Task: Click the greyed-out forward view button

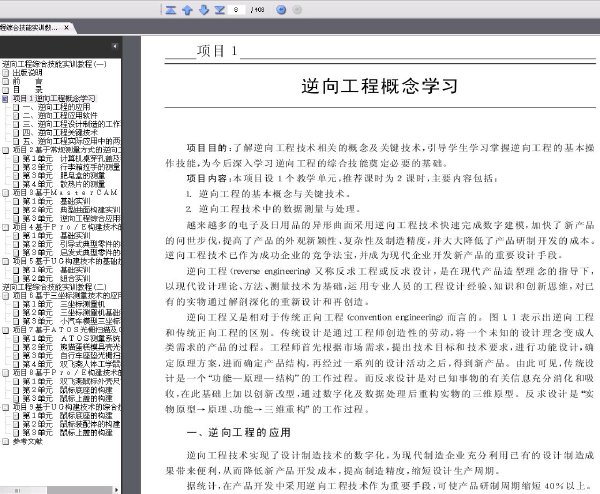Action: point(297,10)
